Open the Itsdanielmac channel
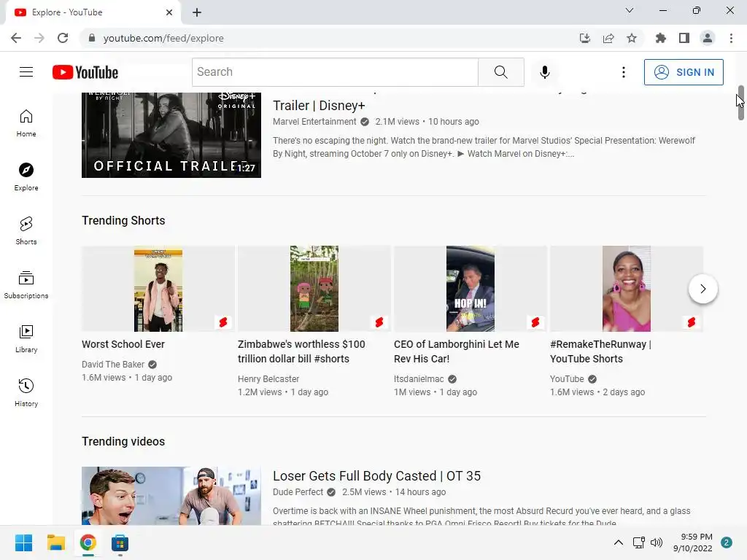This screenshot has width=747, height=560. (419, 379)
